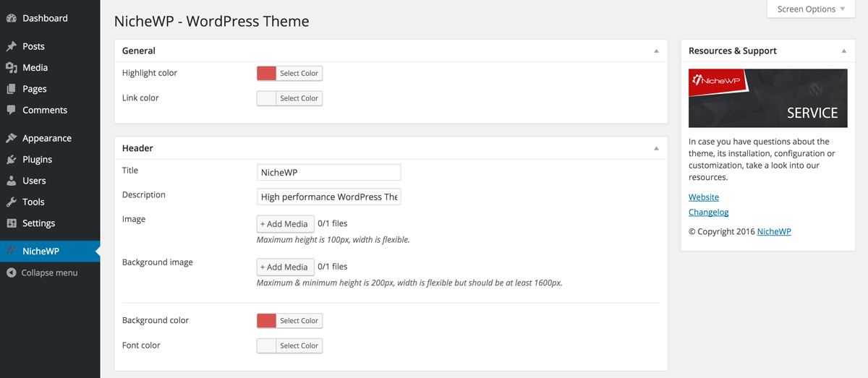
Task: Click the Collapse menu arrow icon
Action: click(x=11, y=272)
